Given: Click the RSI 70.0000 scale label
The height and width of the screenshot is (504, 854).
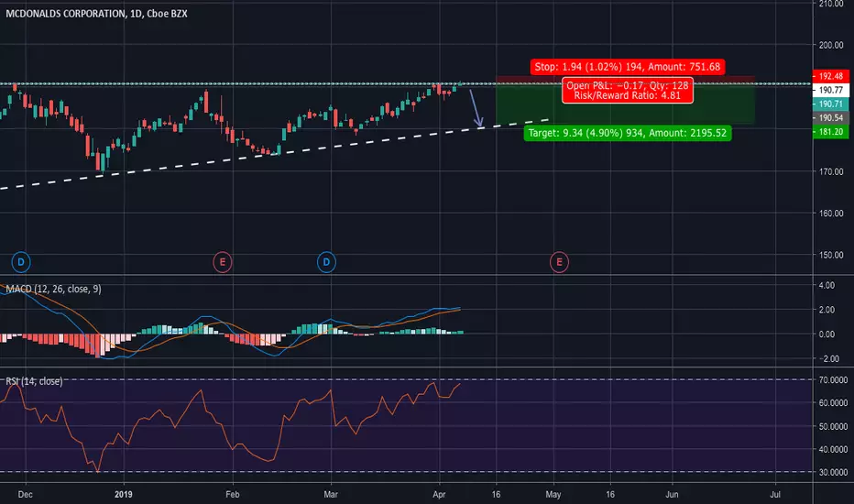Looking at the screenshot, I should 833,379.
